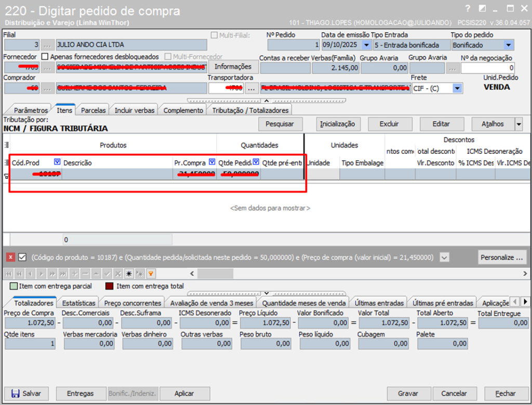Click the Fornecedor lookup ellipsis button
The height and width of the screenshot is (405, 532).
tap(47, 67)
